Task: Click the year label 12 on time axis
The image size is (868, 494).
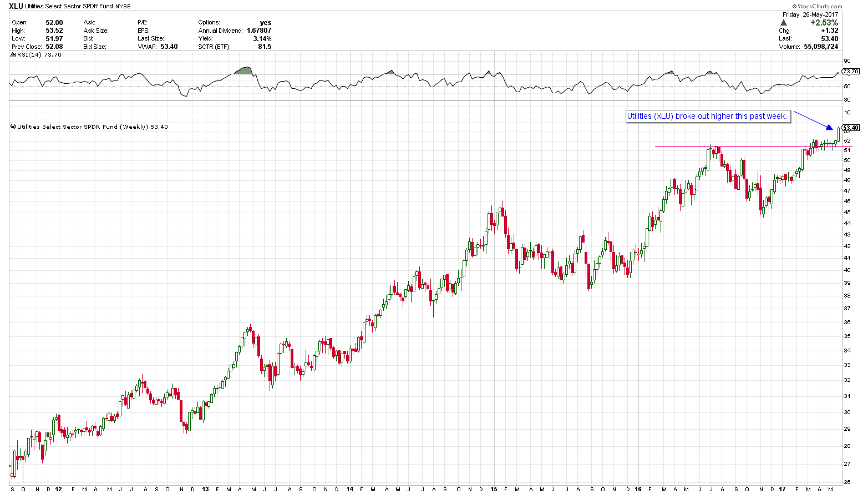Action: [x=58, y=489]
